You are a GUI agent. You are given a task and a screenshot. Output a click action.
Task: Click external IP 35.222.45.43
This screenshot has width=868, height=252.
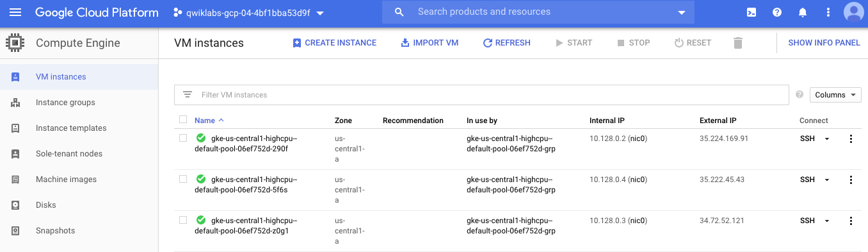tap(722, 180)
